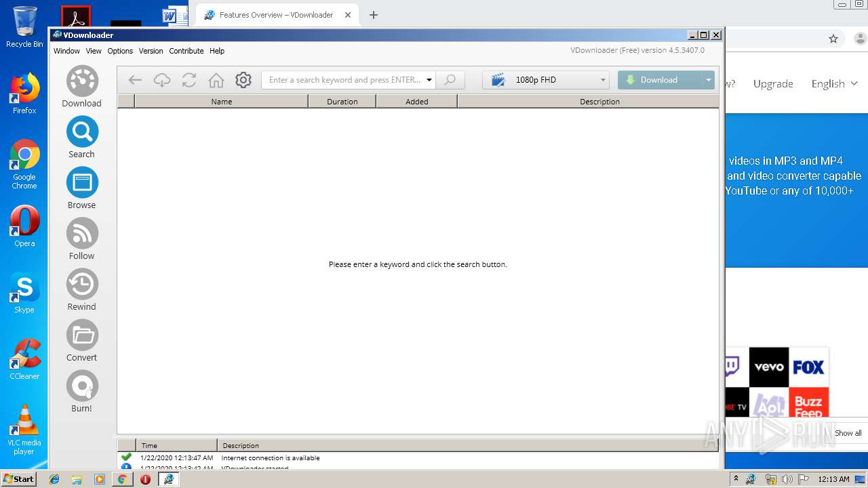Image resolution: width=868 pixels, height=488 pixels.
Task: Click the magnifier search button
Action: pyautogui.click(x=450, y=80)
